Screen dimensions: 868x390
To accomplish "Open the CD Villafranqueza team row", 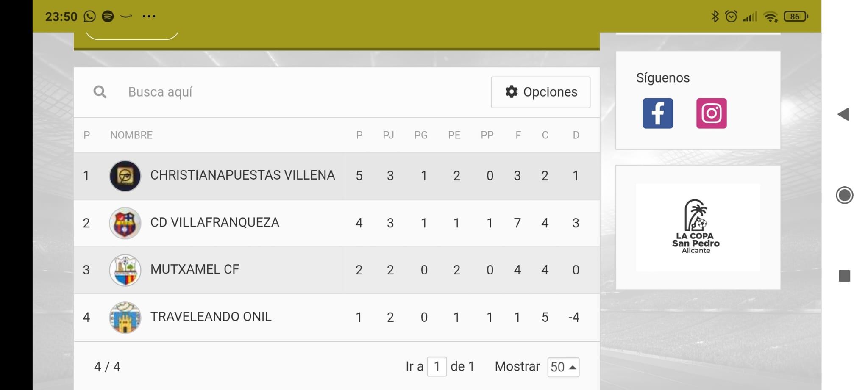I will pos(215,223).
